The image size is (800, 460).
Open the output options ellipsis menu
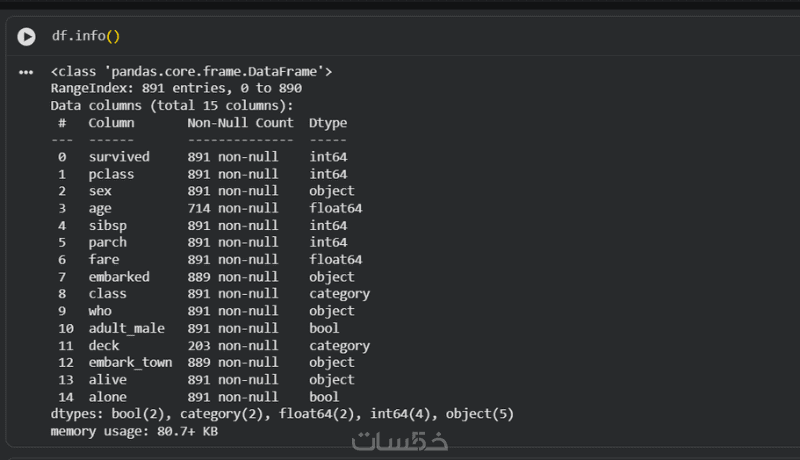click(x=26, y=72)
